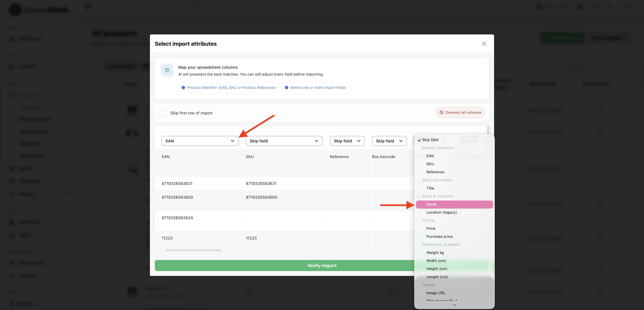Select the Location (legacy) option
Image resolution: width=644 pixels, height=310 pixels.
pos(454,212)
